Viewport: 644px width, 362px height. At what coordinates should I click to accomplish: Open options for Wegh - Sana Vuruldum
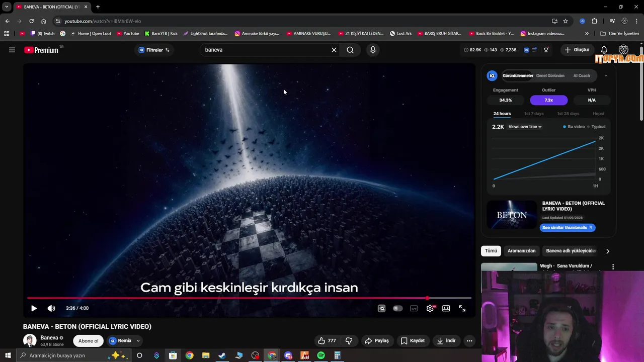pos(613,267)
